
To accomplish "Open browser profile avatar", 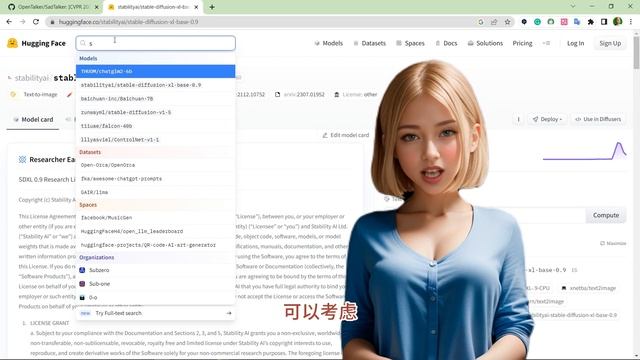I will (x=618, y=22).
